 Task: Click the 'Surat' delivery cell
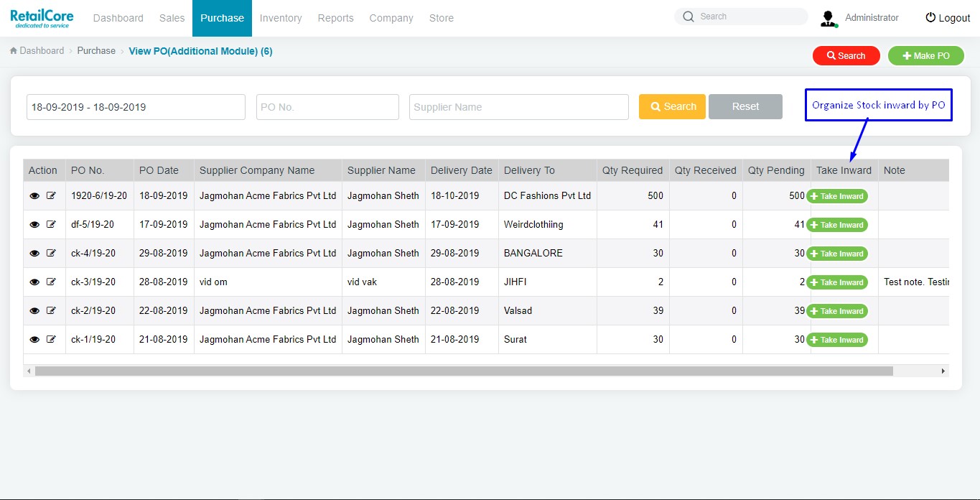(547, 339)
